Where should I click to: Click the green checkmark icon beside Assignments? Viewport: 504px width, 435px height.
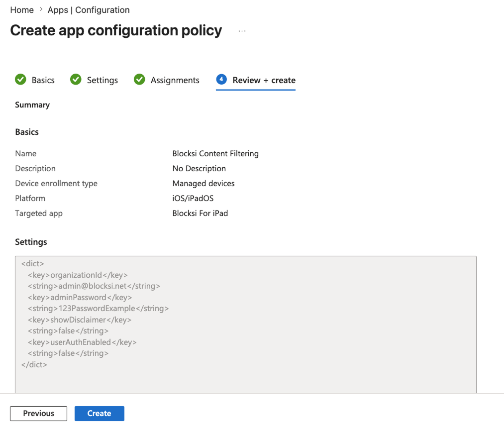pos(139,80)
